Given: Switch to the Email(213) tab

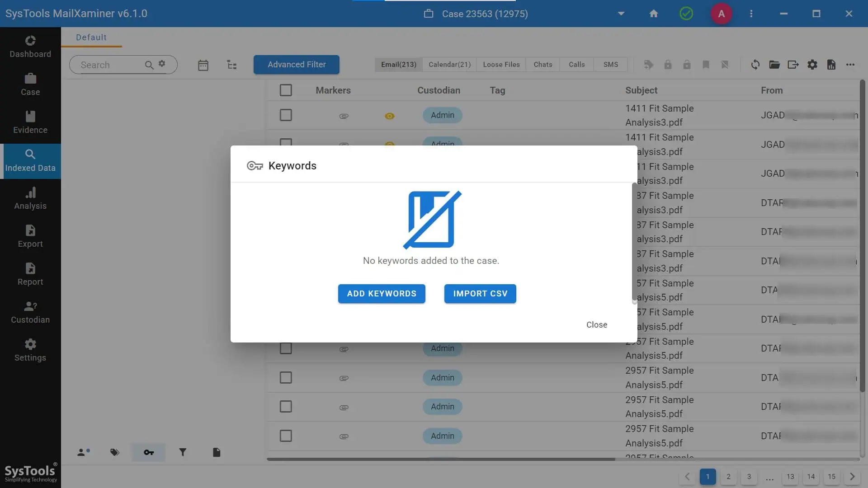Looking at the screenshot, I should (399, 65).
